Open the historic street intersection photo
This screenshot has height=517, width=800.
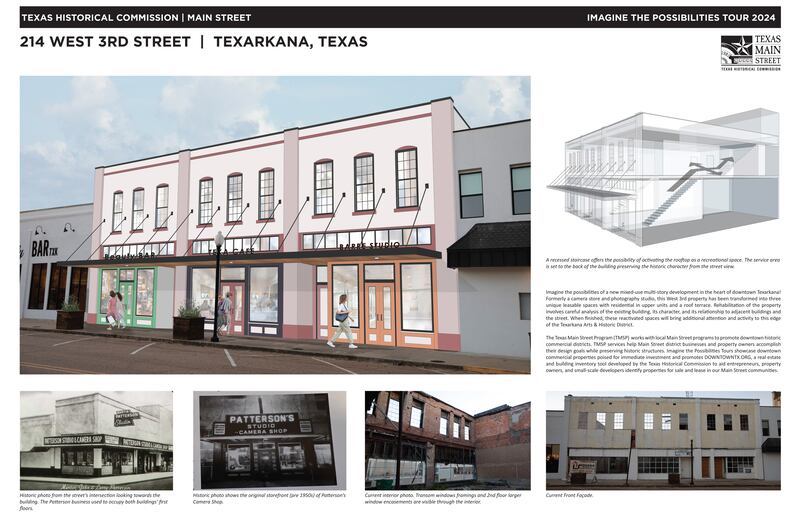96,439
